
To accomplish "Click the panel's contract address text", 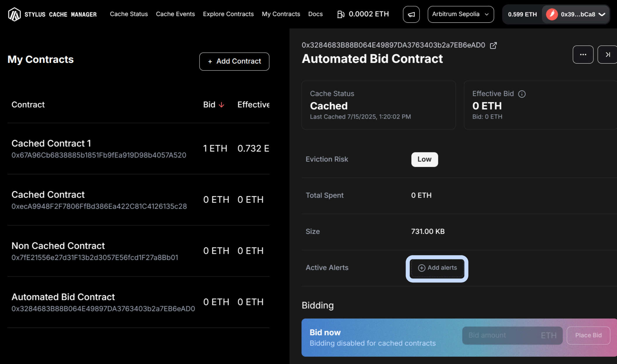I will pos(393,45).
